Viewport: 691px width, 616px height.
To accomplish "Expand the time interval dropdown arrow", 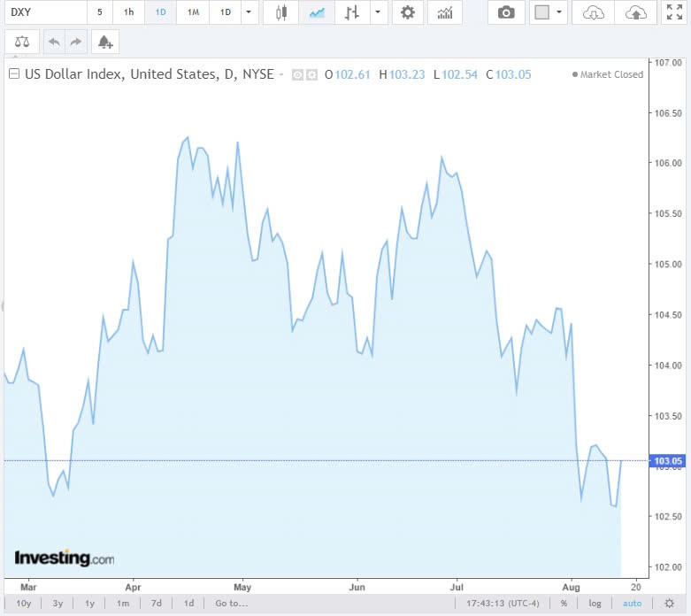I will pos(249,12).
